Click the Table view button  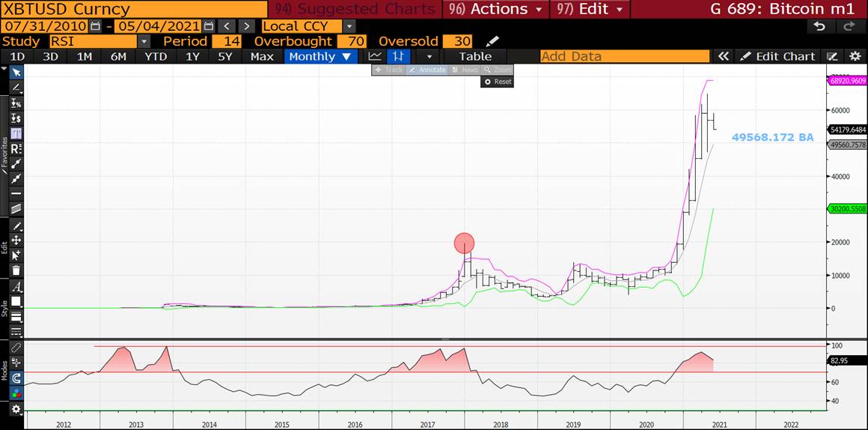click(475, 56)
